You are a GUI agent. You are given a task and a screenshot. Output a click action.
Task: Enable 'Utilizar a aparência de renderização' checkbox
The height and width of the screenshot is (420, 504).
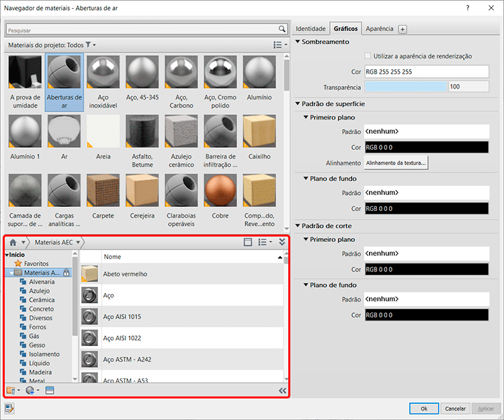367,56
